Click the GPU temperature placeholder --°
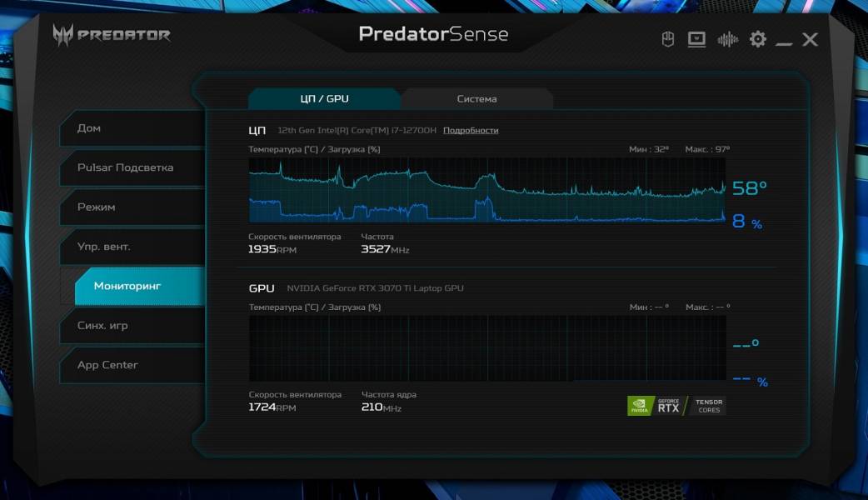Screen dimensions: 868x500 coord(746,343)
